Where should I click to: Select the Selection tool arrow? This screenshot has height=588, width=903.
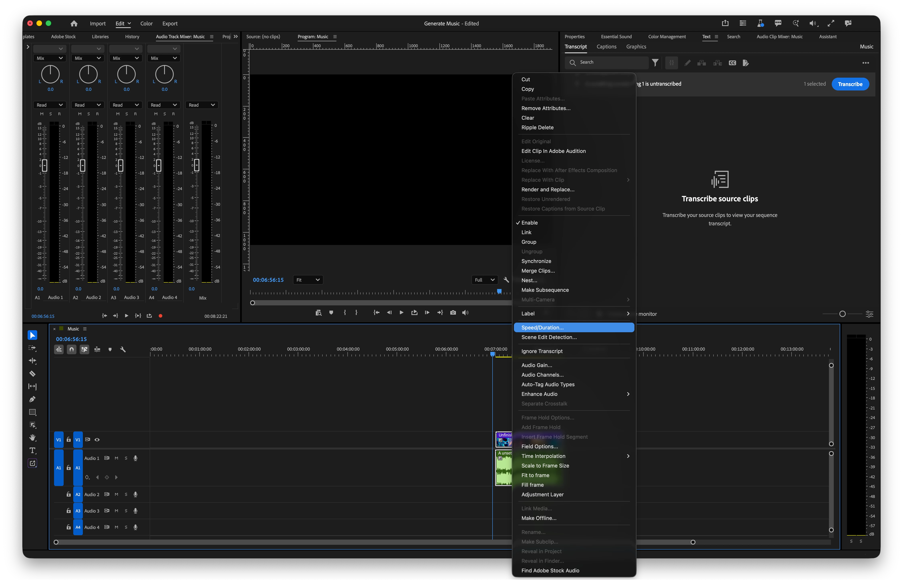33,335
